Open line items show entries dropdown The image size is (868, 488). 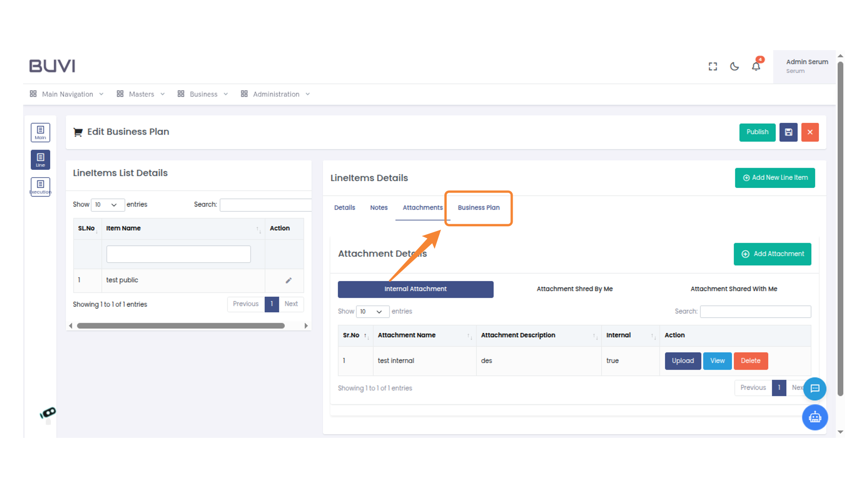[107, 205]
